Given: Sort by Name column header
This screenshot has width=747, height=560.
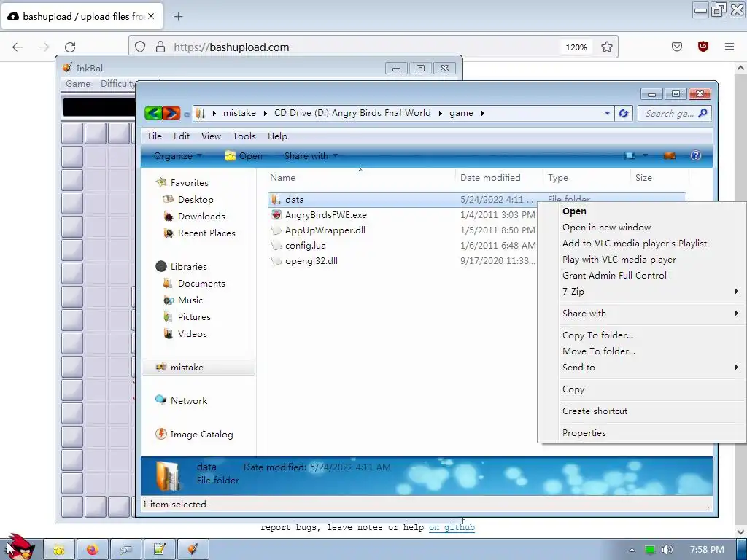Looking at the screenshot, I should [x=360, y=178].
